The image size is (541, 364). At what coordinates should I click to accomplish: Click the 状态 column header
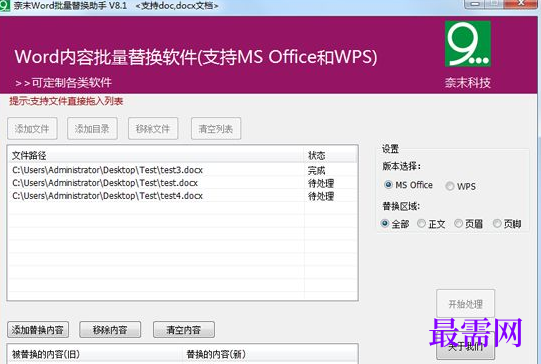[330, 155]
